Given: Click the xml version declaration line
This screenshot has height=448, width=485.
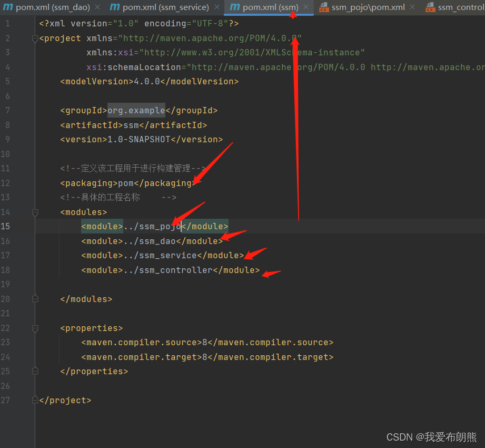Looking at the screenshot, I should coord(139,24).
